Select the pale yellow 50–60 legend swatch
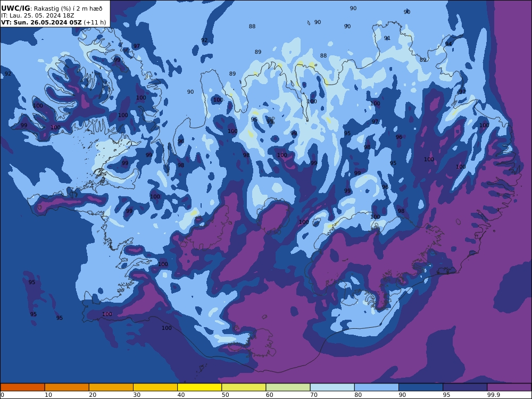The image size is (532, 399). tap(244, 387)
